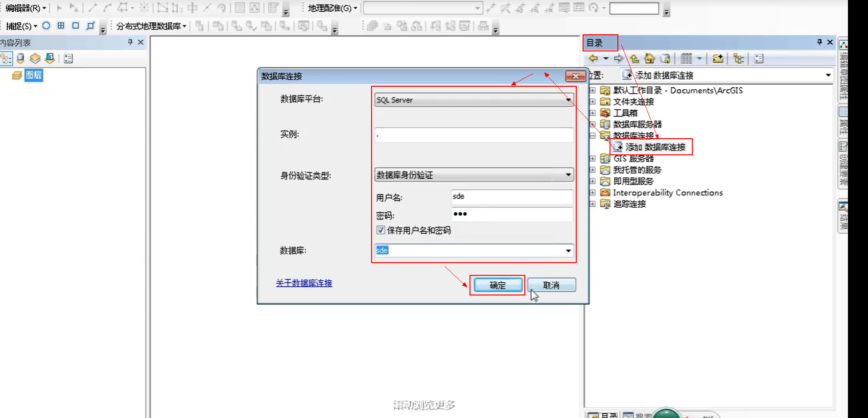Image resolution: width=868 pixels, height=418 pixels.
Task: Open the 捕捉(S) menu
Action: (x=21, y=26)
